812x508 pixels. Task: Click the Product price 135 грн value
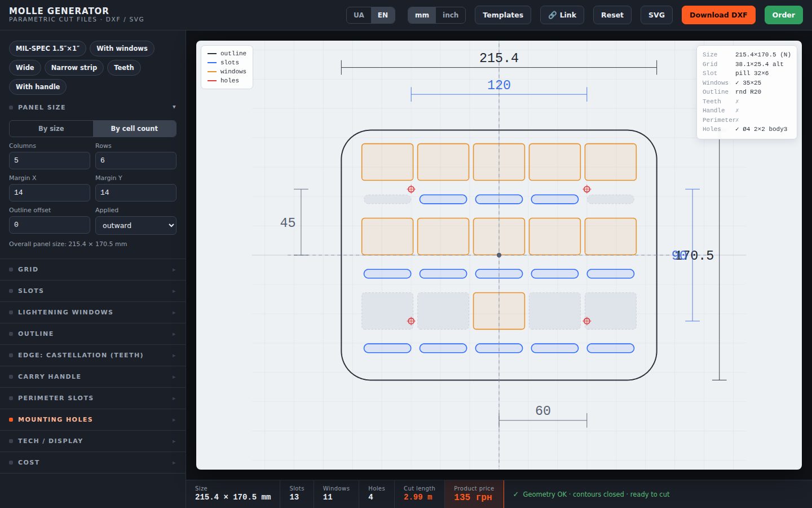click(473, 497)
